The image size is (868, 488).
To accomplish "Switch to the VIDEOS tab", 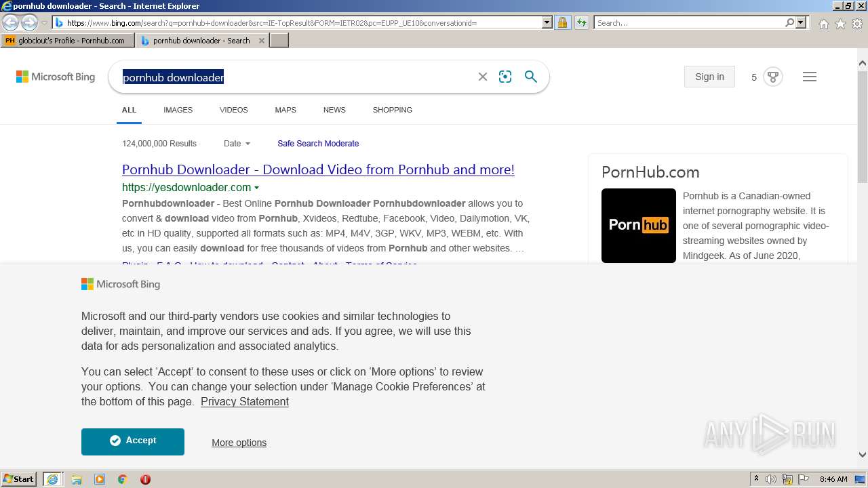I will [x=233, y=110].
